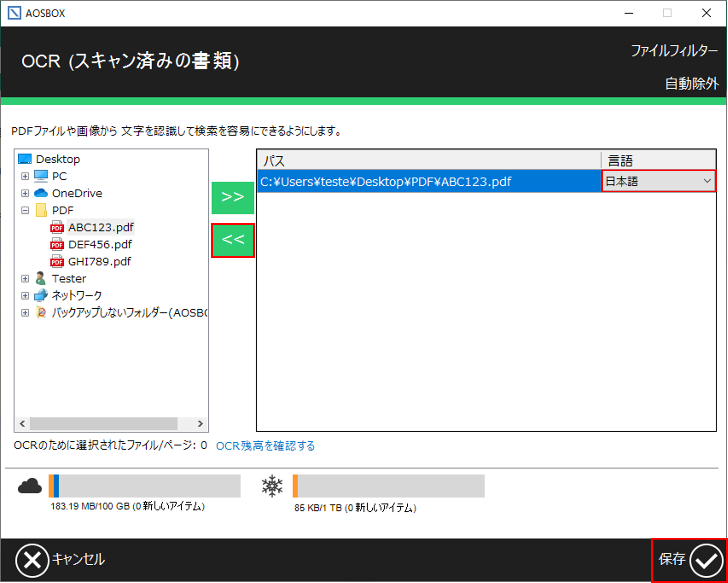Click the tree horizontal scrollbar thumb
The height and width of the screenshot is (583, 728).
(x=104, y=424)
